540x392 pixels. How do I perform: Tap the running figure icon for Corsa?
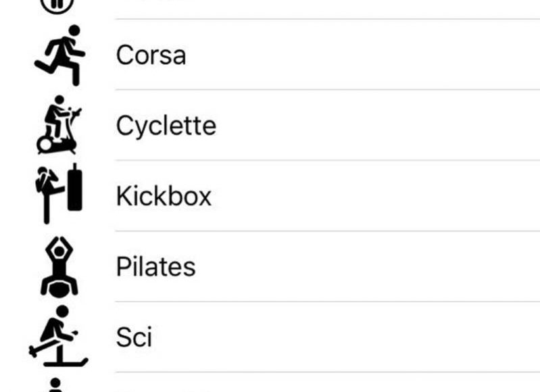pyautogui.click(x=59, y=55)
